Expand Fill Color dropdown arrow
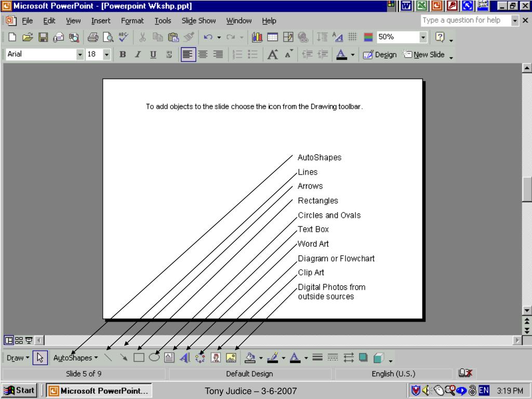The image size is (532, 399). coord(261,358)
